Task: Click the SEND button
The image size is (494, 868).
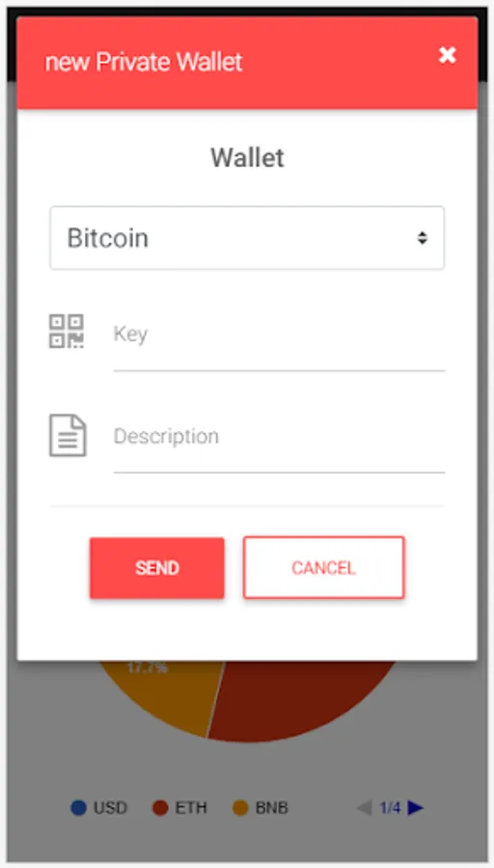Action: (x=157, y=568)
